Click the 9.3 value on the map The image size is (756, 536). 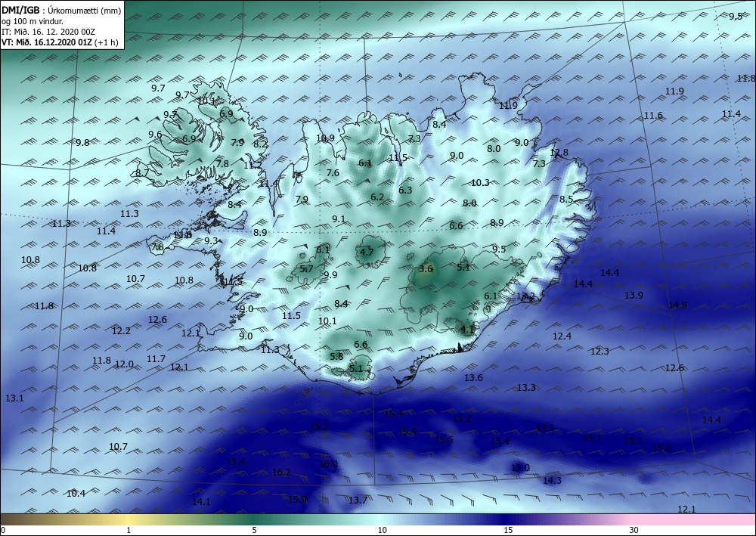click(211, 240)
